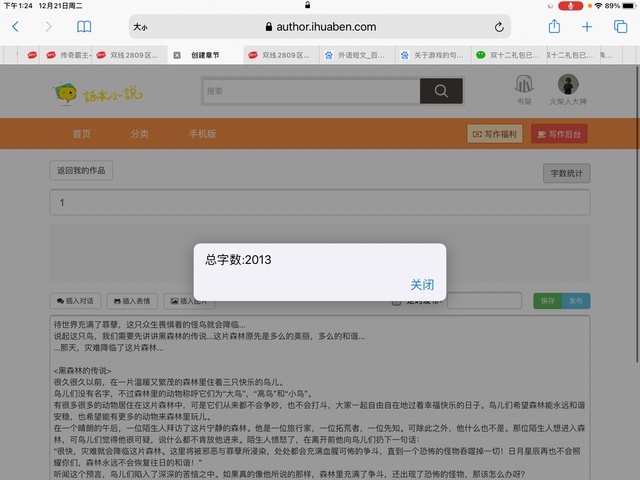Select the 分类 navigation menu item

pos(139,134)
